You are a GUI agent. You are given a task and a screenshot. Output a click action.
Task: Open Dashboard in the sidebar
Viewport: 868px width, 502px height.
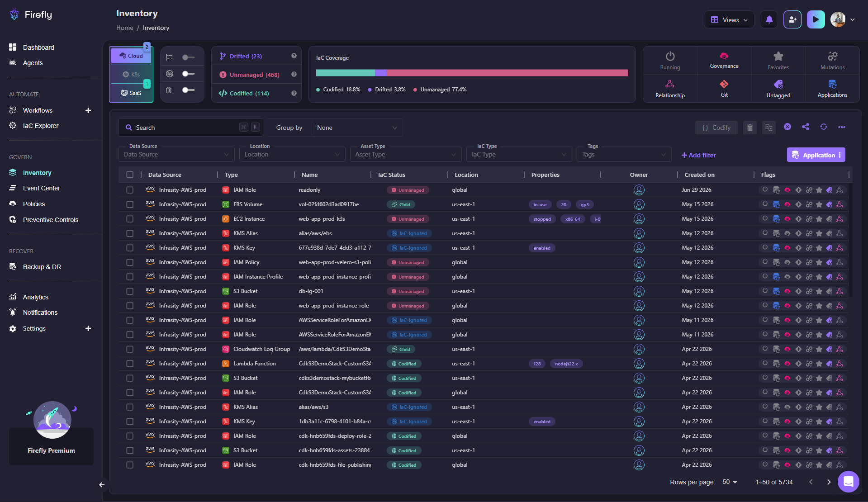tap(38, 47)
